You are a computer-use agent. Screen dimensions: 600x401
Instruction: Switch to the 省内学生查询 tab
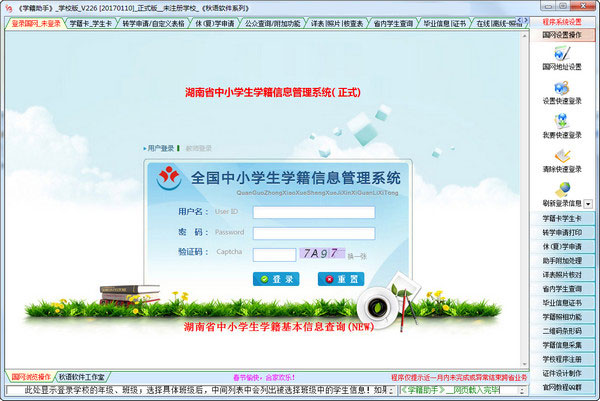[x=393, y=23]
